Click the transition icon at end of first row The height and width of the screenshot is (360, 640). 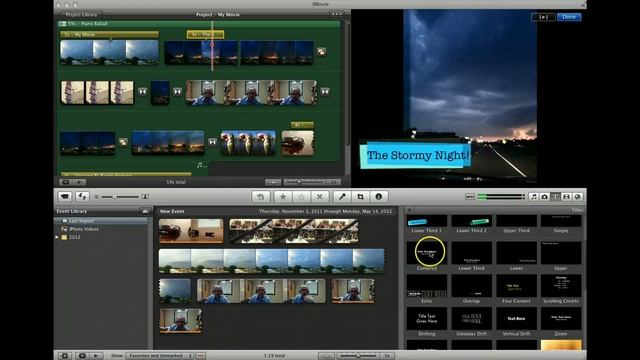click(x=322, y=52)
